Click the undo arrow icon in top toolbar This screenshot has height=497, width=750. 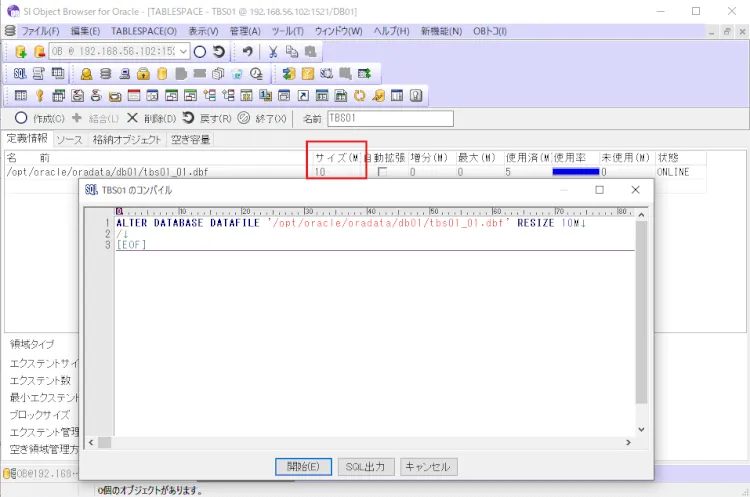[x=247, y=52]
